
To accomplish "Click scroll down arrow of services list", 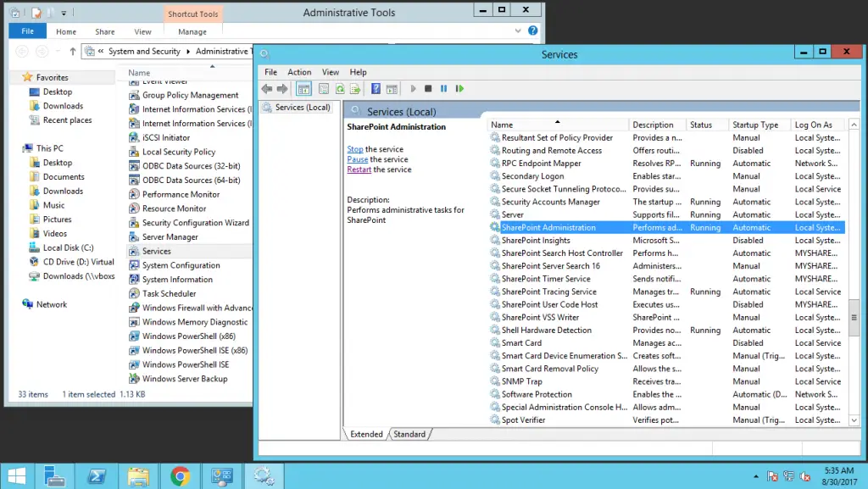I will tap(854, 420).
